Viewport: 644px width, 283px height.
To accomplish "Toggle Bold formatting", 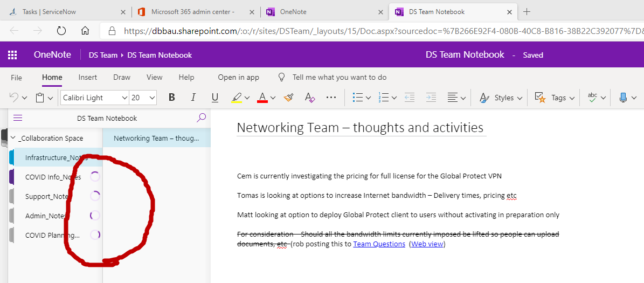I will pos(172,98).
